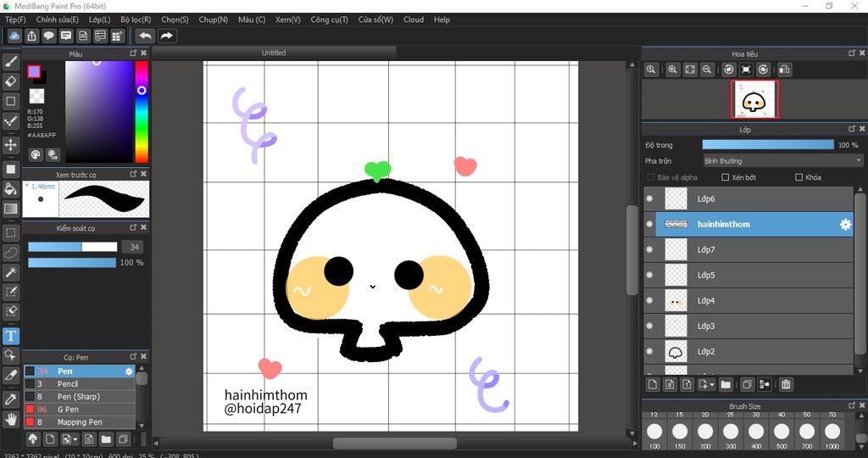
Task: Open the Chỉnh sửa(E) menu
Action: click(x=58, y=20)
